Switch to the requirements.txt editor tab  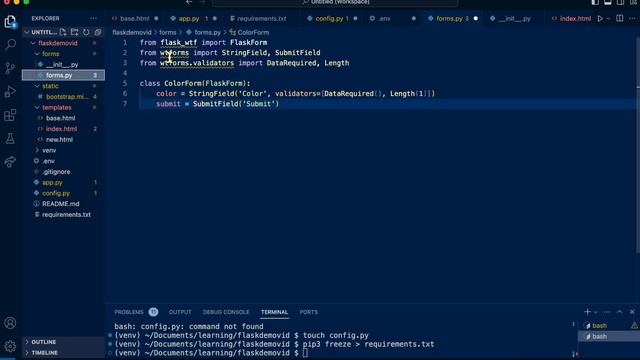(x=262, y=18)
